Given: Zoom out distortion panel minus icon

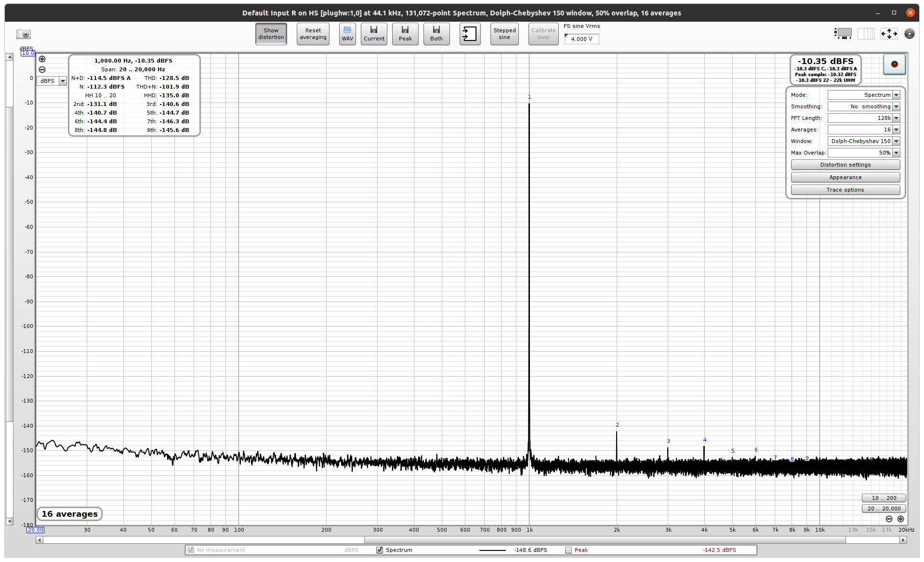Looking at the screenshot, I should click(x=42, y=70).
